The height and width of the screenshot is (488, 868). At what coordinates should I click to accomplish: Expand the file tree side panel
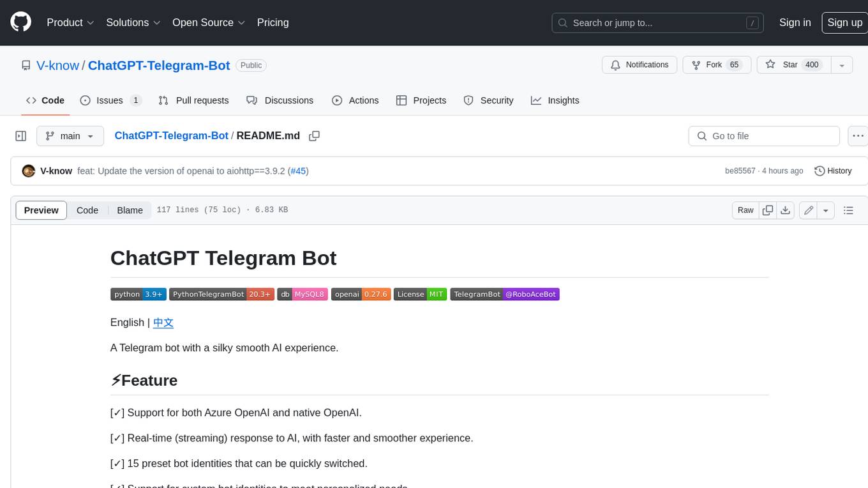click(x=21, y=136)
